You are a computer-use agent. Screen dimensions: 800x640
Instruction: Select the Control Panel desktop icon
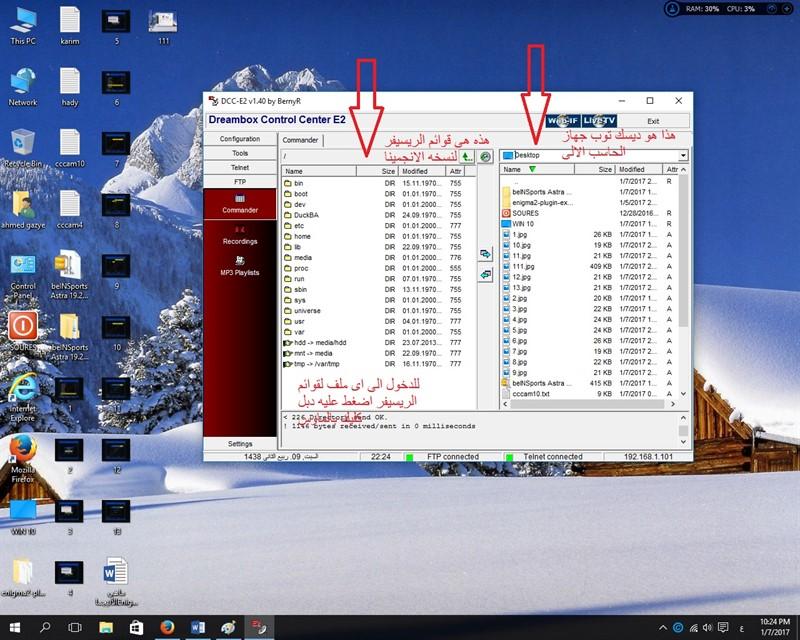pos(23,276)
